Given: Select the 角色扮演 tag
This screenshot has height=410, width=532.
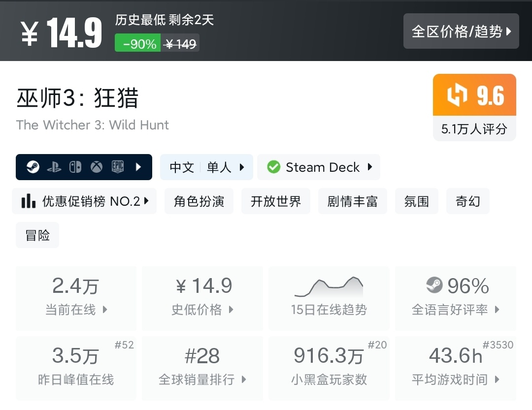Looking at the screenshot, I should click(199, 201).
